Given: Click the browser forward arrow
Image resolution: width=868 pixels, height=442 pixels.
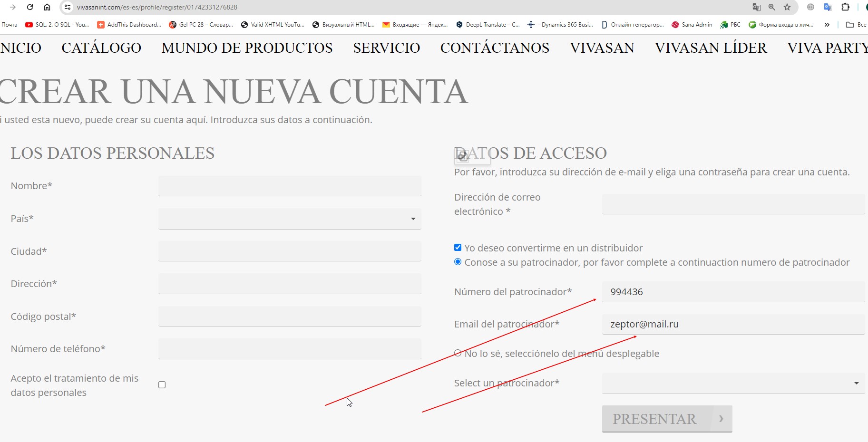Looking at the screenshot, I should point(13,7).
